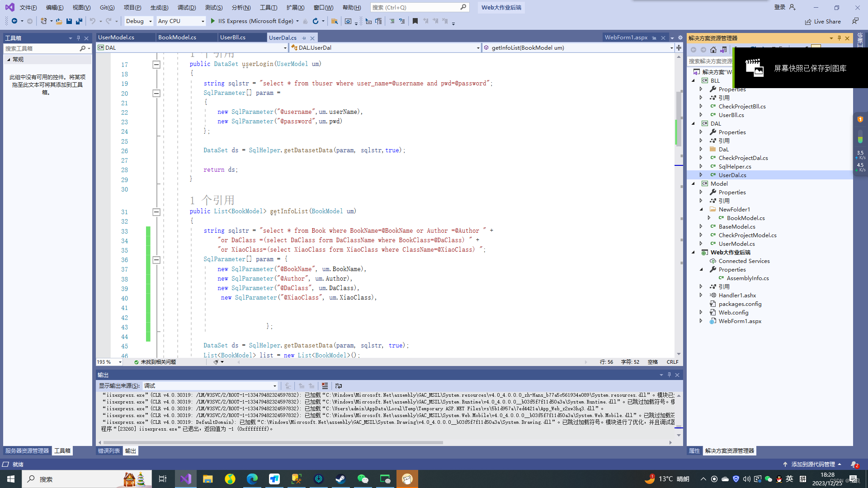Switch to the UserBll.cs tab
Image resolution: width=868 pixels, height=488 pixels.
pos(233,38)
